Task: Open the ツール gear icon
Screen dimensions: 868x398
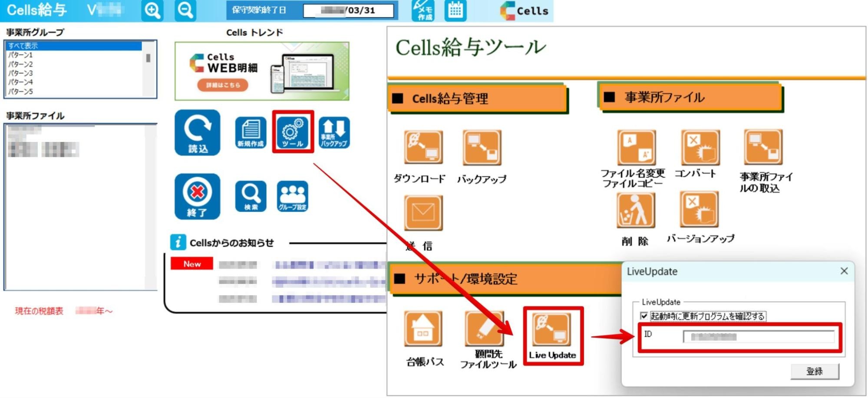Action: click(293, 132)
